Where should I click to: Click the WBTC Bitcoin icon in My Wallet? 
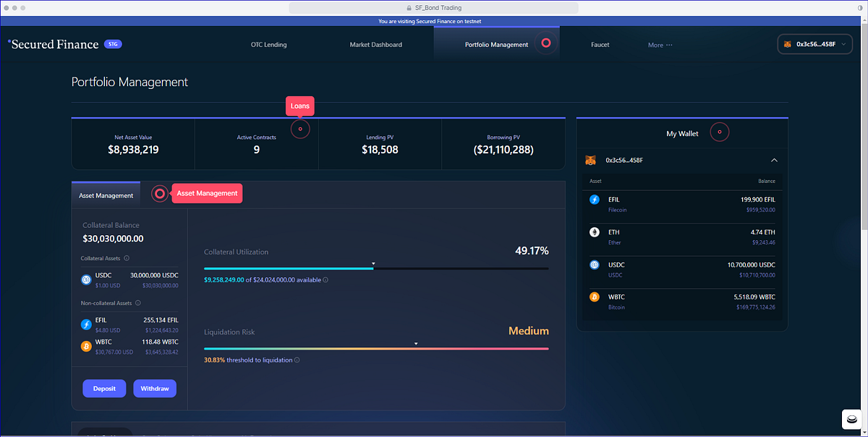tap(594, 297)
